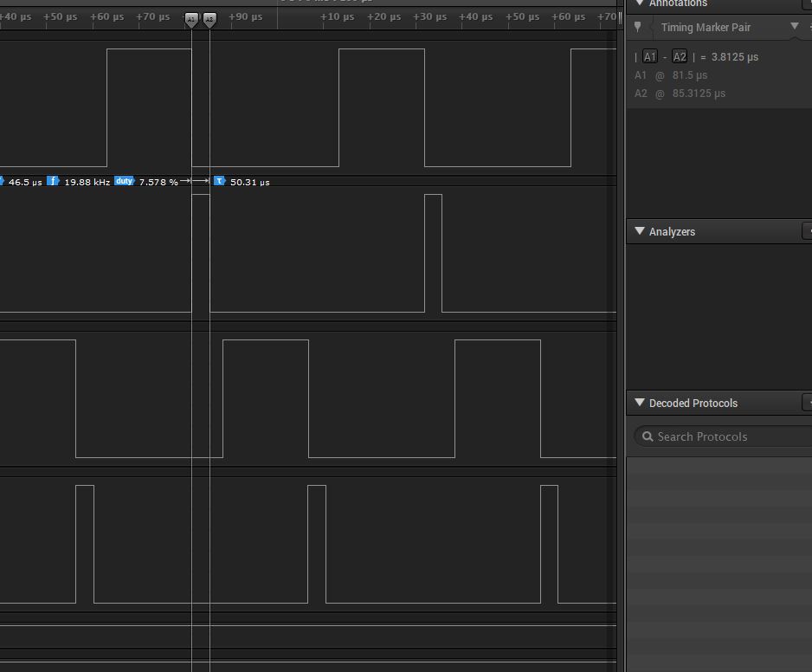812x672 pixels.
Task: Select the A2 timing marker on timeline
Action: point(209,20)
